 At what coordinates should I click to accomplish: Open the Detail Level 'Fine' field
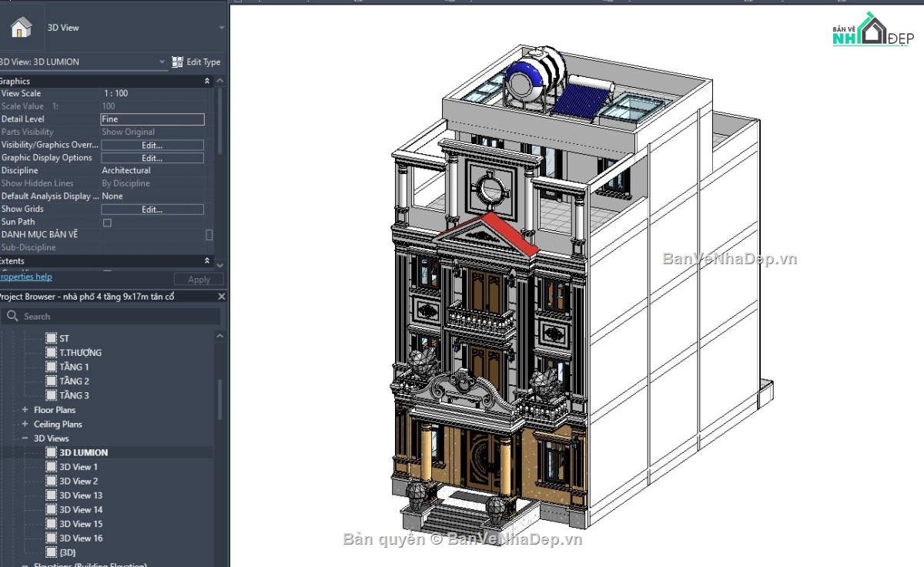point(152,119)
